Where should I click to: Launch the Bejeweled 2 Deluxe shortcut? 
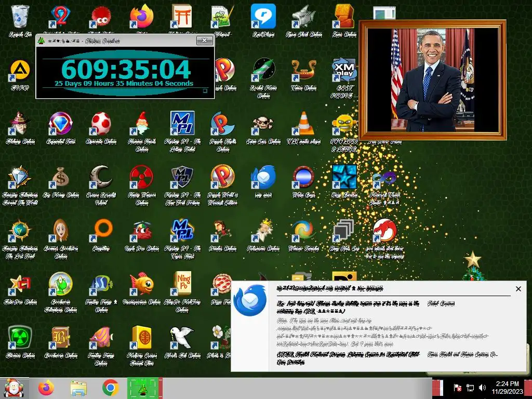click(60, 16)
